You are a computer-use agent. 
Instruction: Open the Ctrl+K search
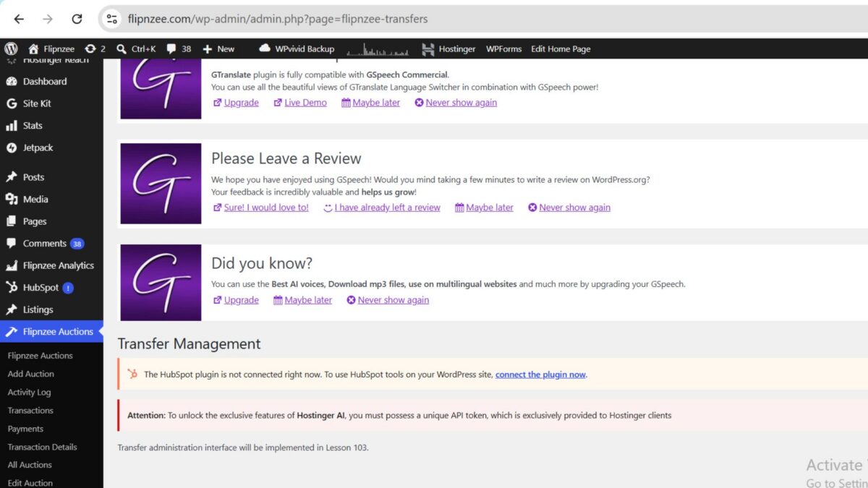click(136, 48)
